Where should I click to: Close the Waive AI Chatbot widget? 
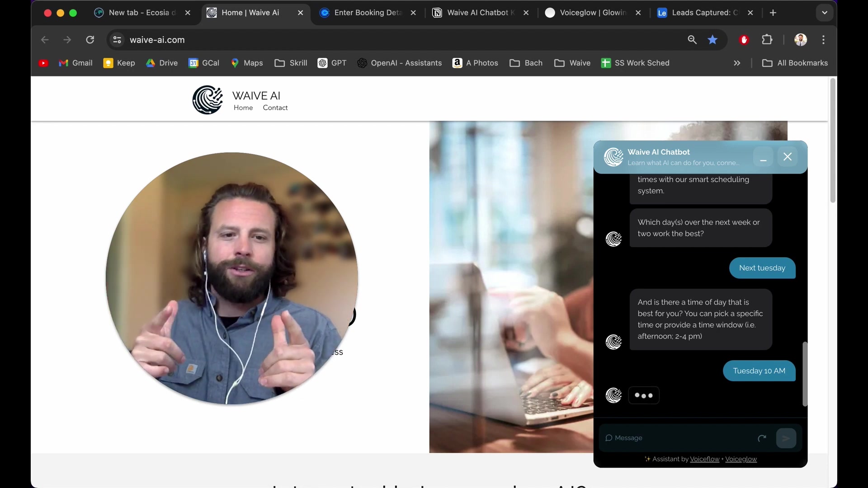(788, 157)
